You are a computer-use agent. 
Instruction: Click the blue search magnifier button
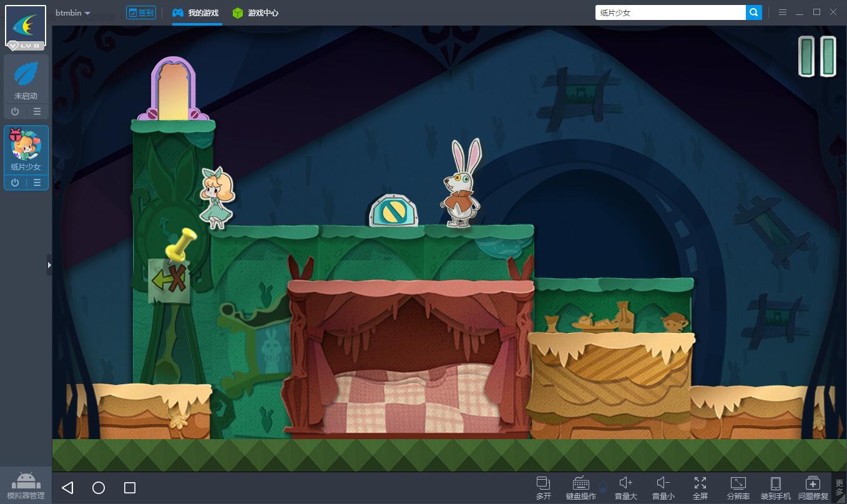754,12
